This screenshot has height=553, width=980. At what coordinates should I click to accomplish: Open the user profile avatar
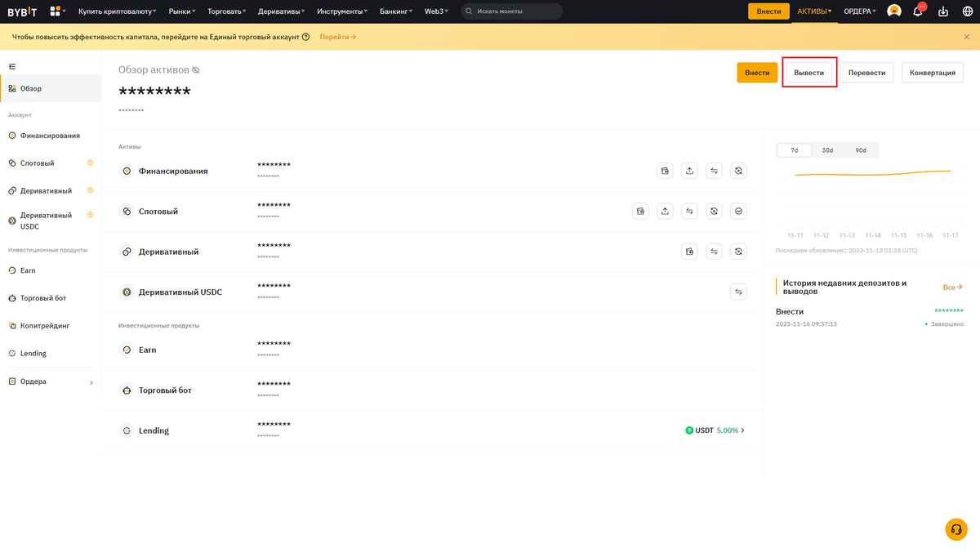pyautogui.click(x=894, y=11)
